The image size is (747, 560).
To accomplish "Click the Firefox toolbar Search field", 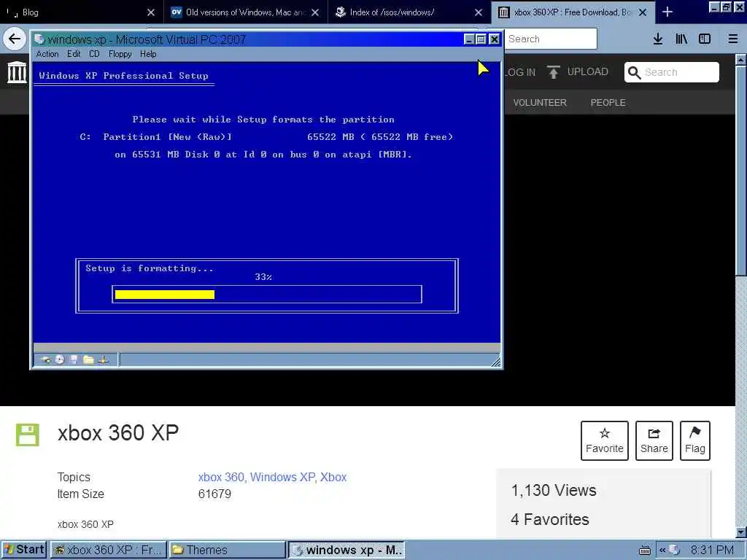I will pyautogui.click(x=551, y=39).
